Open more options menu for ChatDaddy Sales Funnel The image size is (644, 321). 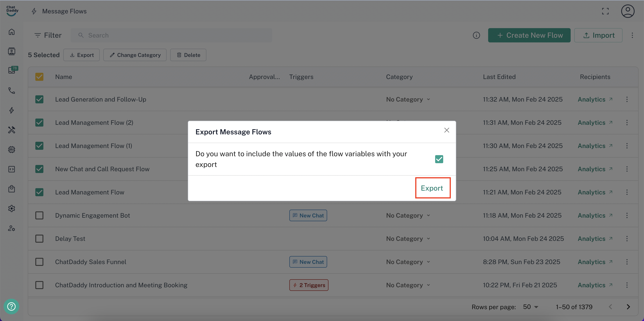[627, 262]
